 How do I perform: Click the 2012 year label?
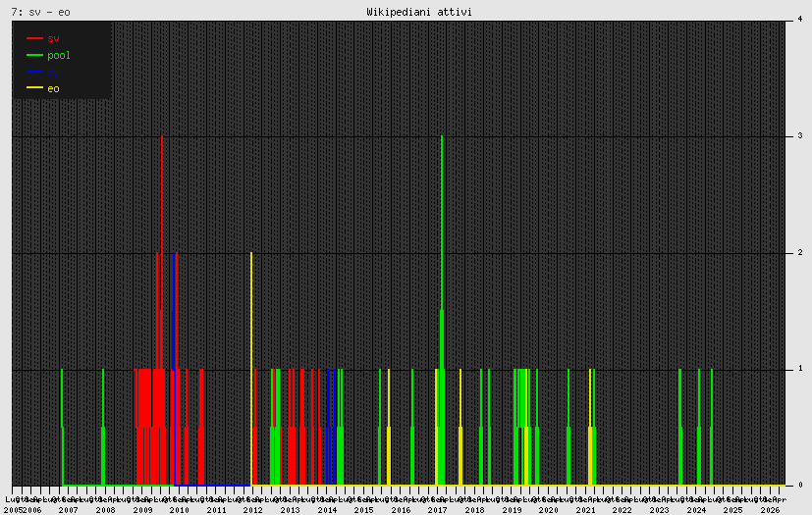253,510
